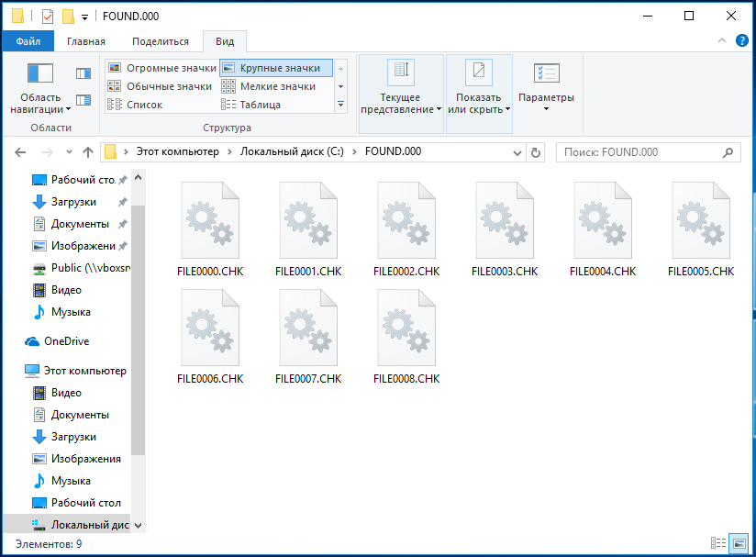Switch to the Главная ribbon tab
756x557 pixels.
86,41
